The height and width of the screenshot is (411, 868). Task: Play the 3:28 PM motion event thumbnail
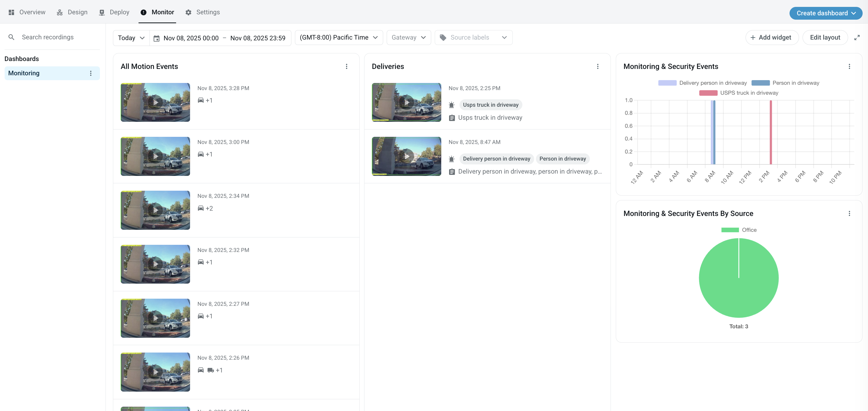155,102
